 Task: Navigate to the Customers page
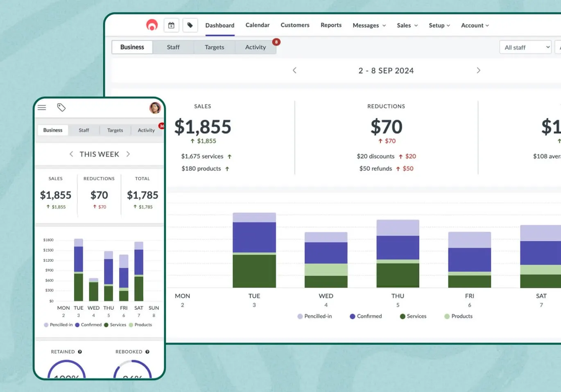click(x=295, y=25)
